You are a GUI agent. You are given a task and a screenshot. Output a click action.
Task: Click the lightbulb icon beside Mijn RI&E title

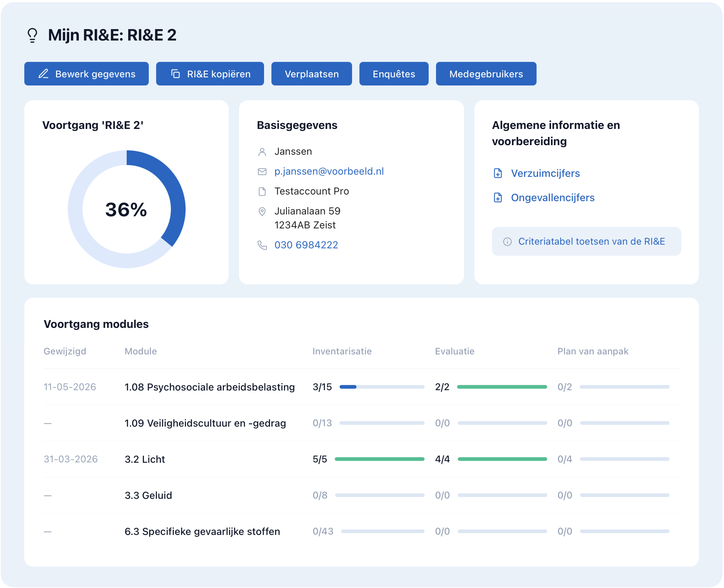pyautogui.click(x=32, y=35)
